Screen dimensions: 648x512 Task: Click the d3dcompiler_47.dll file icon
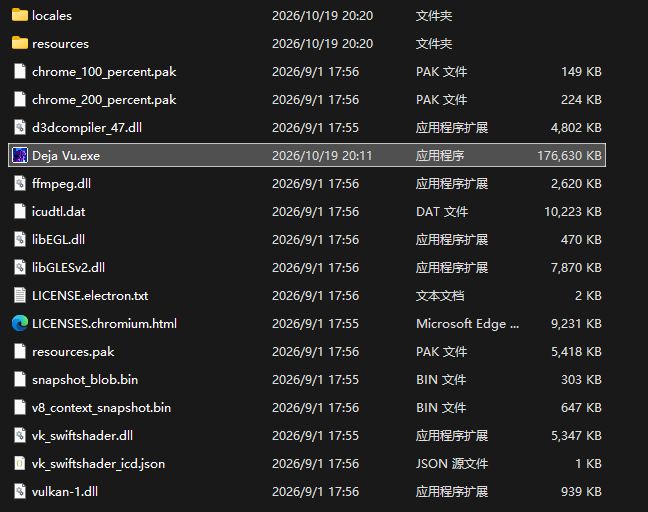(x=19, y=127)
